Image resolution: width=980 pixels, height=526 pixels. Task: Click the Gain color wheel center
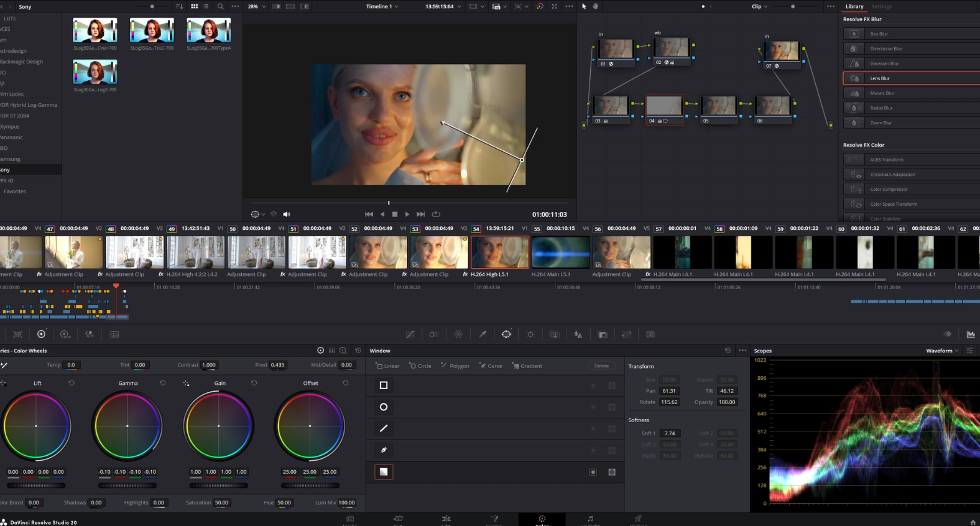[x=219, y=426]
